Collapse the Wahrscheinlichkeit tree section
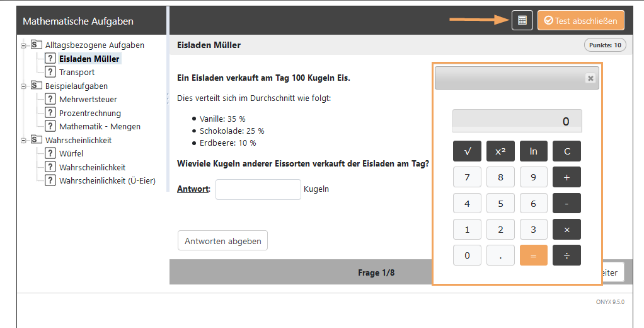Image resolution: width=644 pixels, height=328 pixels. pyautogui.click(x=24, y=140)
